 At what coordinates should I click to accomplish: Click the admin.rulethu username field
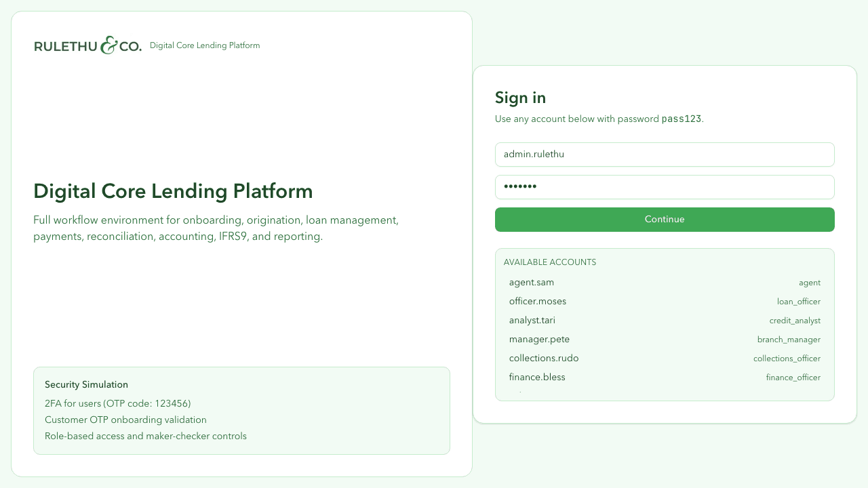[x=665, y=154]
